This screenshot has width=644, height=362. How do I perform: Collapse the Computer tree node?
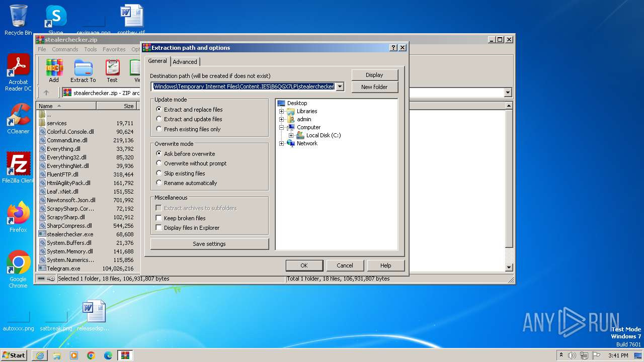pos(282,127)
